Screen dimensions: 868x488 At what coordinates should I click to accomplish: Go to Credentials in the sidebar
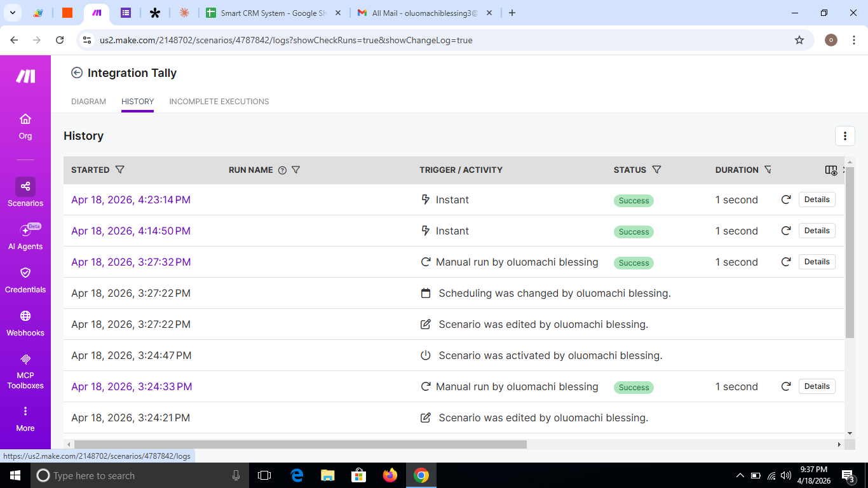(25, 279)
